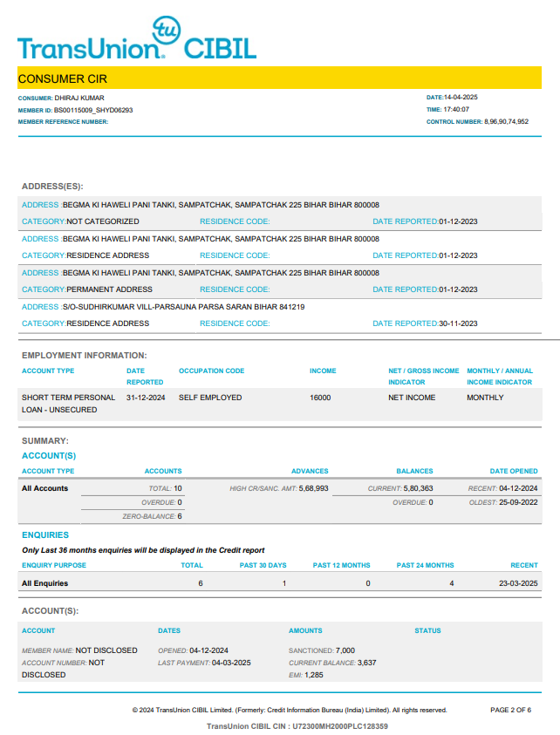Viewport: 560px width, 735px height.
Task: Click the Member ID value BS00115009_SHYD06293
Action: pos(93,110)
